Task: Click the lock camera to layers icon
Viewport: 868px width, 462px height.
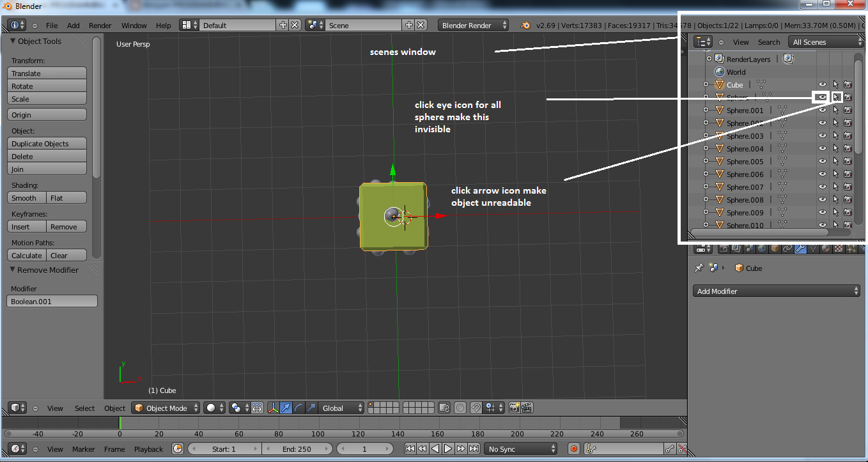Action: point(444,408)
